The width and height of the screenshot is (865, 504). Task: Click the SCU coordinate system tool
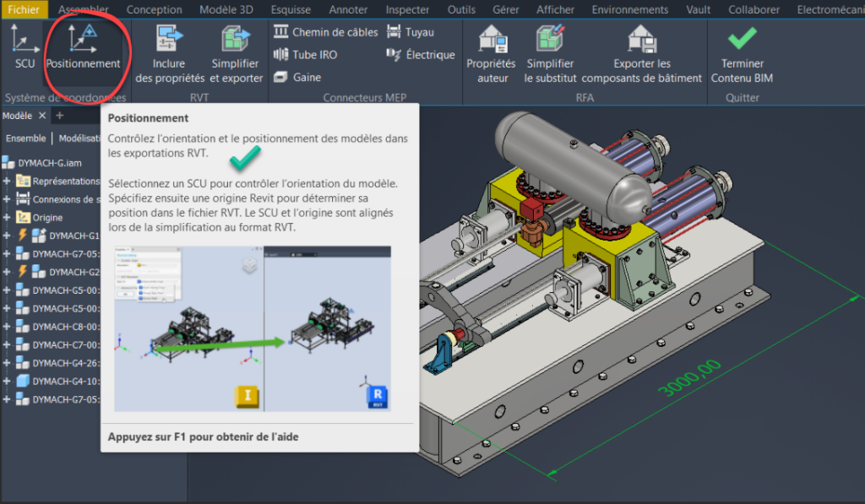point(24,47)
